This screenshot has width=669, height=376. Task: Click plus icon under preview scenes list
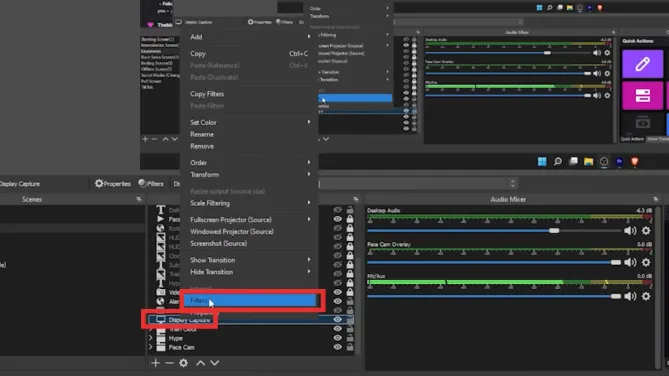tap(145, 139)
